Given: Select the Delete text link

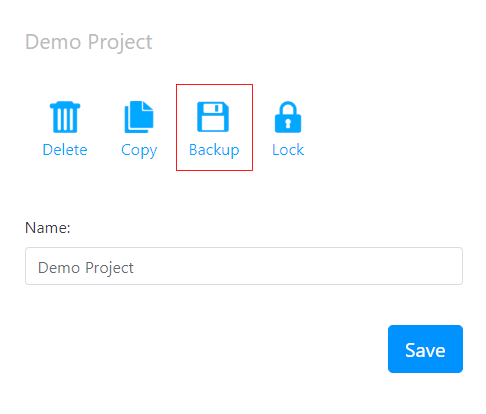Looking at the screenshot, I should click(65, 150).
